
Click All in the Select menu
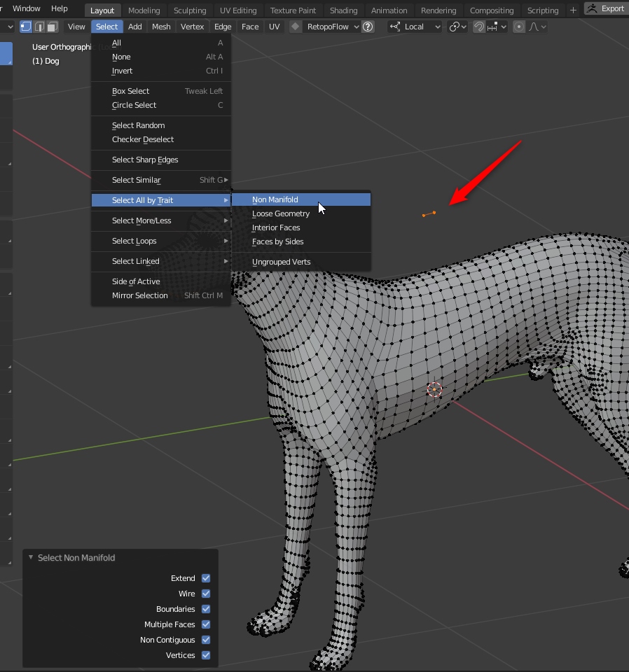point(161,43)
